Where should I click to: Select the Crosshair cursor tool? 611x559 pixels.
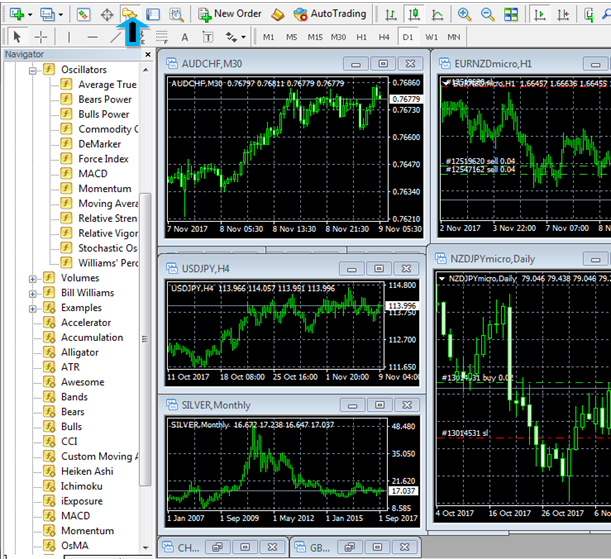point(41,36)
